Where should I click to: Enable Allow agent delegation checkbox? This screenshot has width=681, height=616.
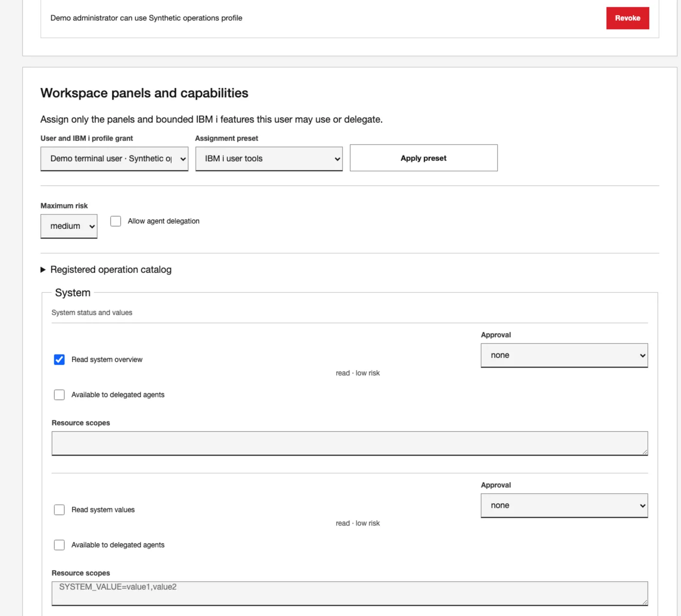116,221
